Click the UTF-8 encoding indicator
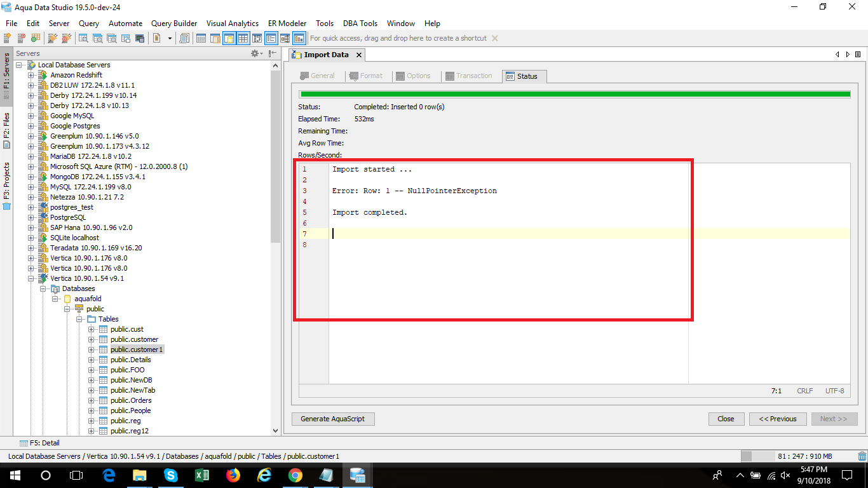The image size is (868, 488). 835,391
